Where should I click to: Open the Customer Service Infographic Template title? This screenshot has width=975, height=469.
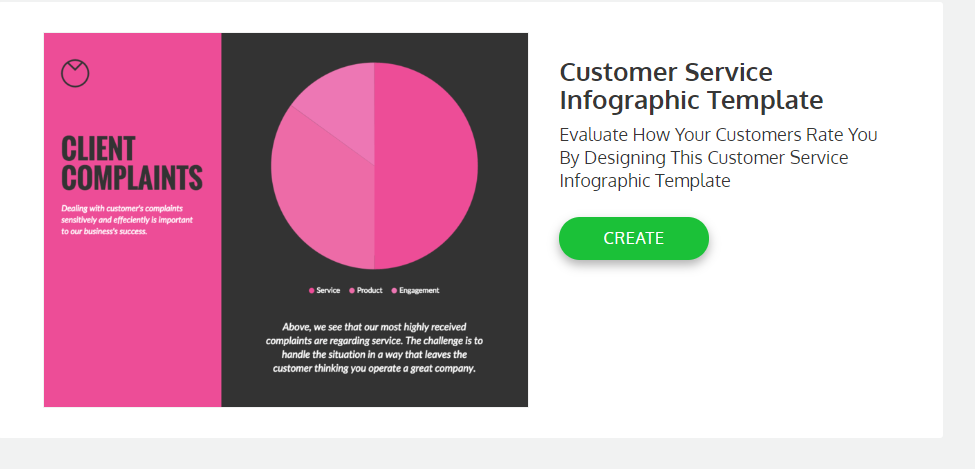coord(691,86)
